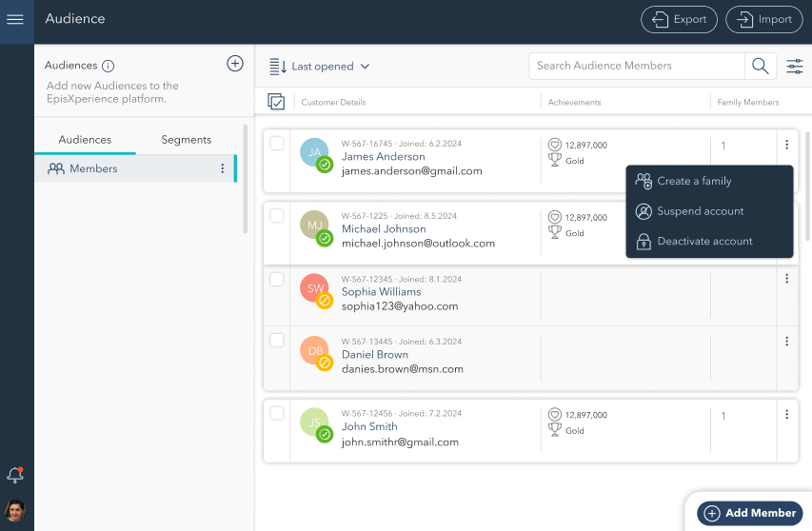The width and height of the screenshot is (812, 531).
Task: Switch to the Segments tab
Action: click(x=187, y=140)
